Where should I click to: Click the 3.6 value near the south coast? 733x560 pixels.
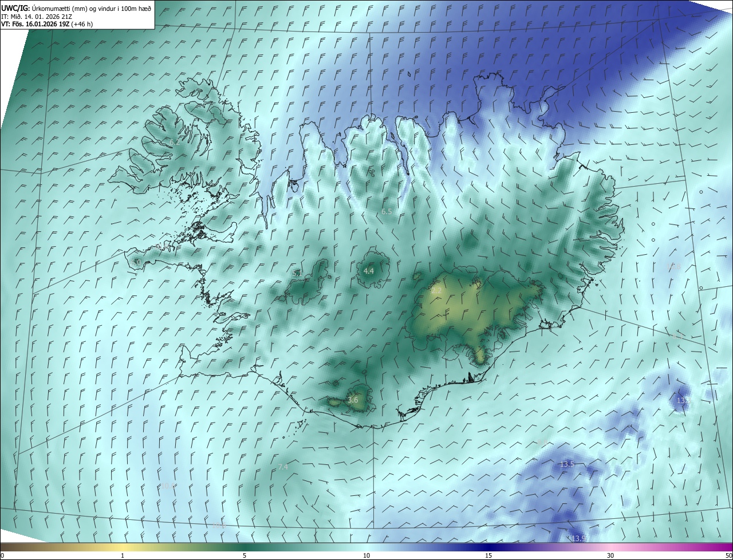353,400
